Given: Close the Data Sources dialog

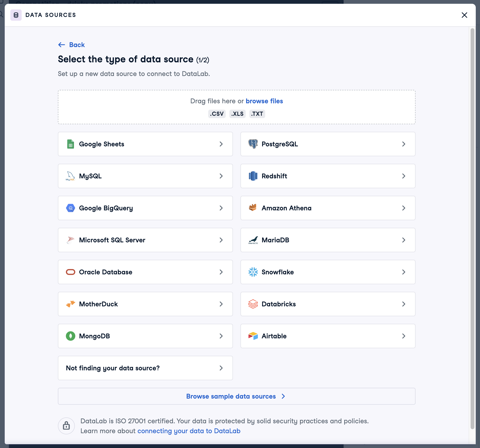Looking at the screenshot, I should pos(464,15).
